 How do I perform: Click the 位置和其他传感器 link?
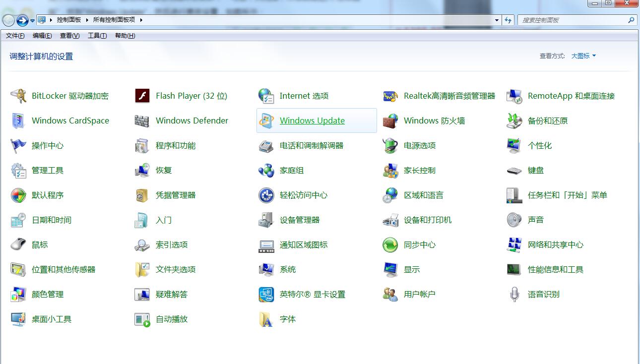64,269
